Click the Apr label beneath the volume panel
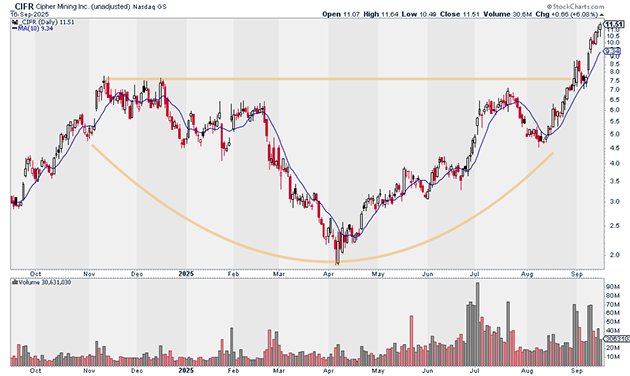 (329, 370)
